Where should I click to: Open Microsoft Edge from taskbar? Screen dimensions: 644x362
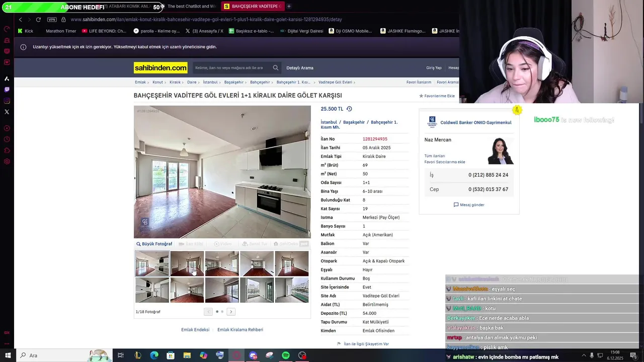154,355
